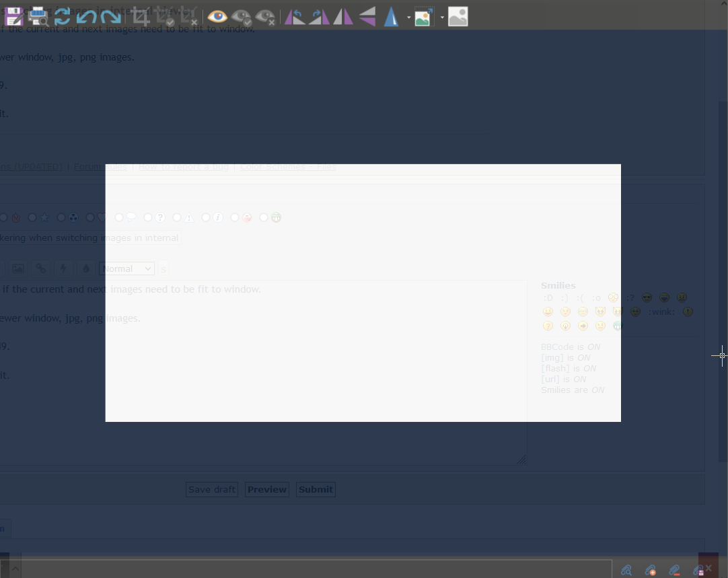Click the blue sharpen triangle icon
This screenshot has height=578, width=728.
coord(392,16)
